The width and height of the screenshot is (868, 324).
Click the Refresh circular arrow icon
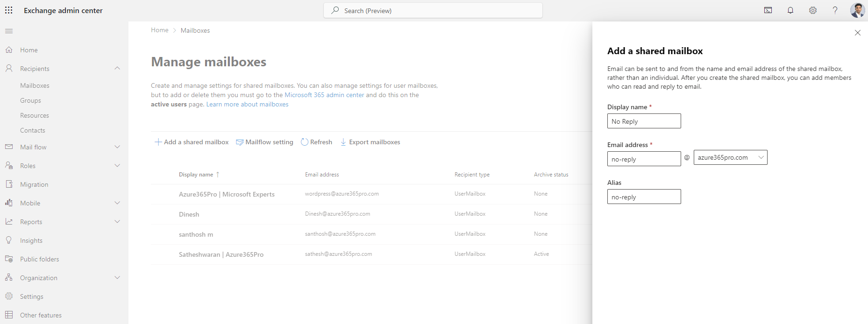pos(305,142)
